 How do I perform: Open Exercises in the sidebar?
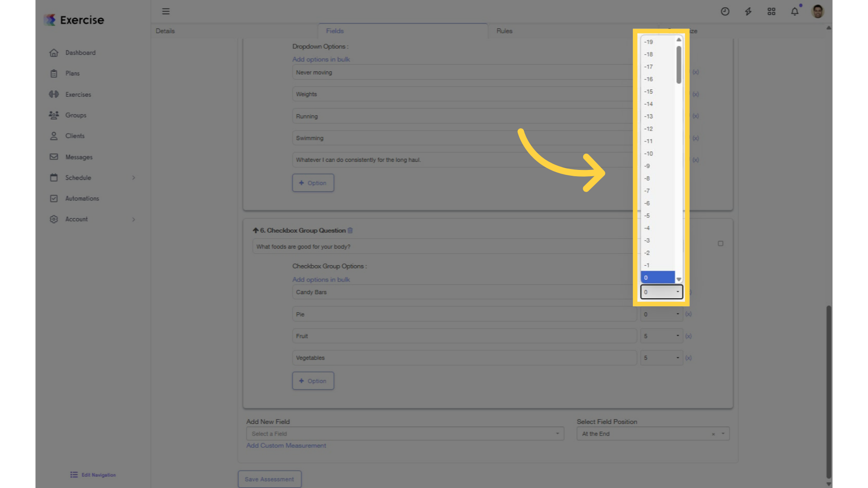point(78,94)
